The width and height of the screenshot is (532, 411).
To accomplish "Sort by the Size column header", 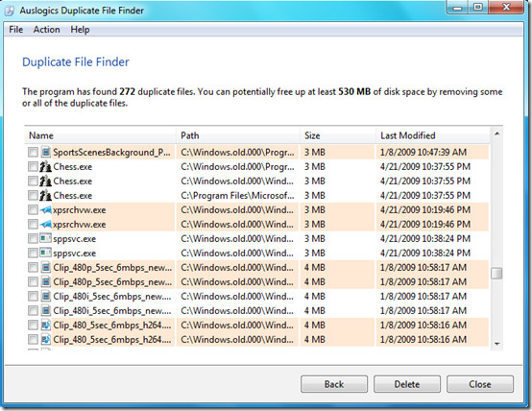I will 338,135.
